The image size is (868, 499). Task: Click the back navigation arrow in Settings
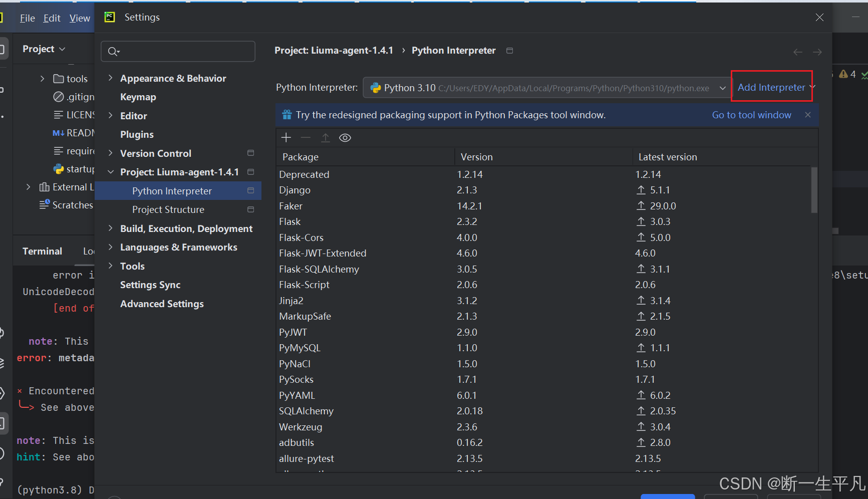(x=798, y=52)
